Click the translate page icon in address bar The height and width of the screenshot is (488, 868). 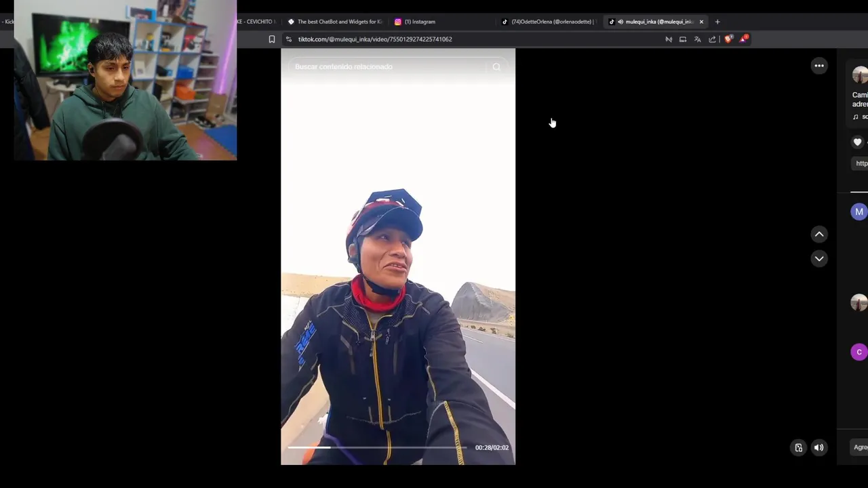tap(697, 39)
